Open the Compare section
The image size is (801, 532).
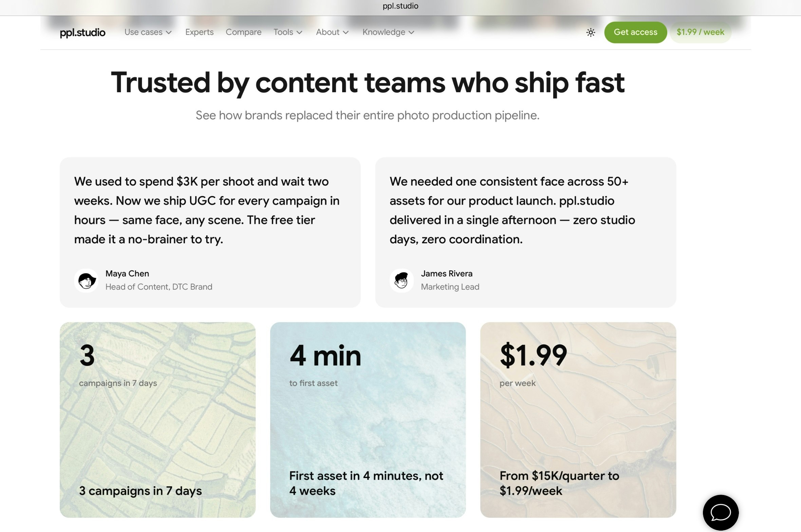click(x=243, y=32)
